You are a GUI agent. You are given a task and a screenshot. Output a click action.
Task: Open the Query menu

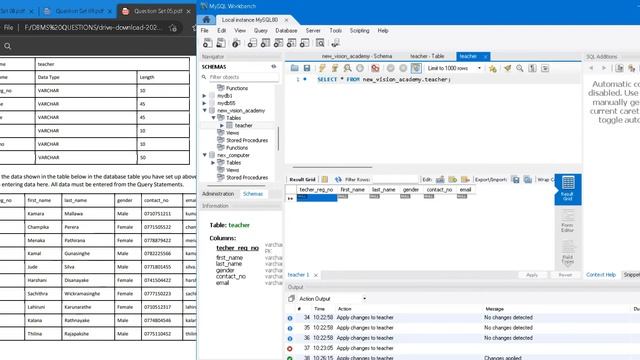260,31
